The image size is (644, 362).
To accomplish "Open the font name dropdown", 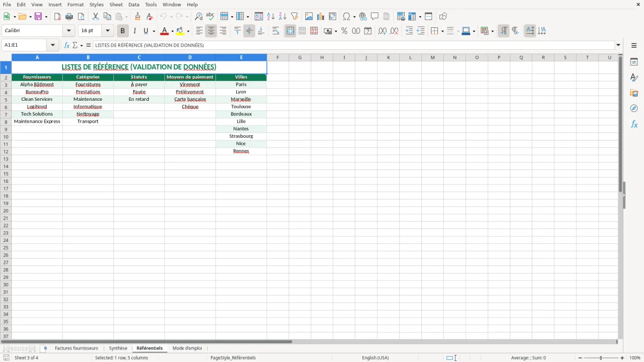I will click(x=69, y=31).
